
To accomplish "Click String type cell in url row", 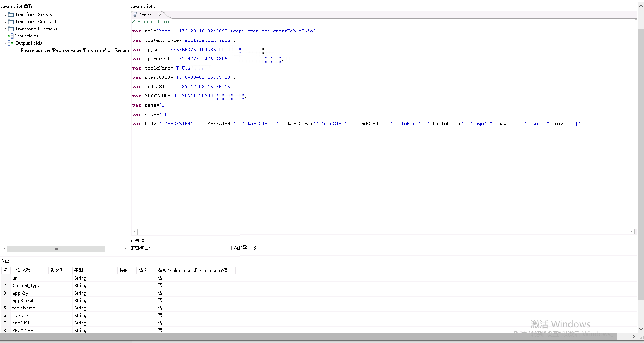I will point(95,278).
